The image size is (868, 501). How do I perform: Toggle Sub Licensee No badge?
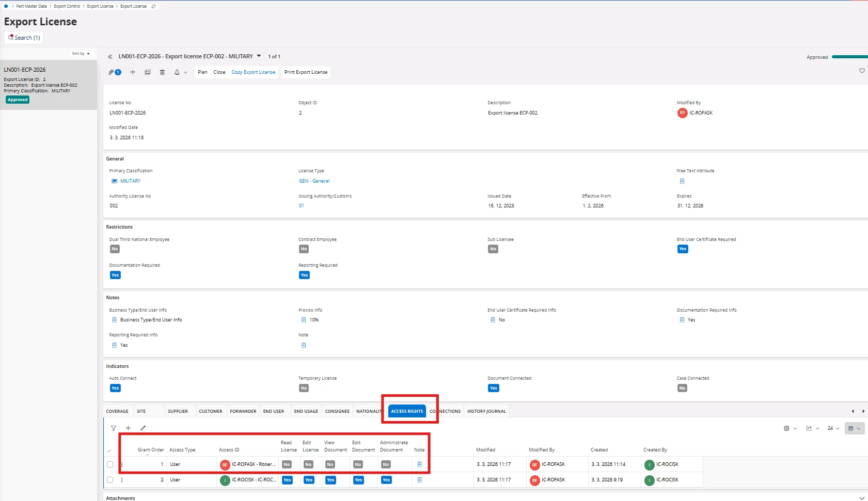click(x=493, y=249)
